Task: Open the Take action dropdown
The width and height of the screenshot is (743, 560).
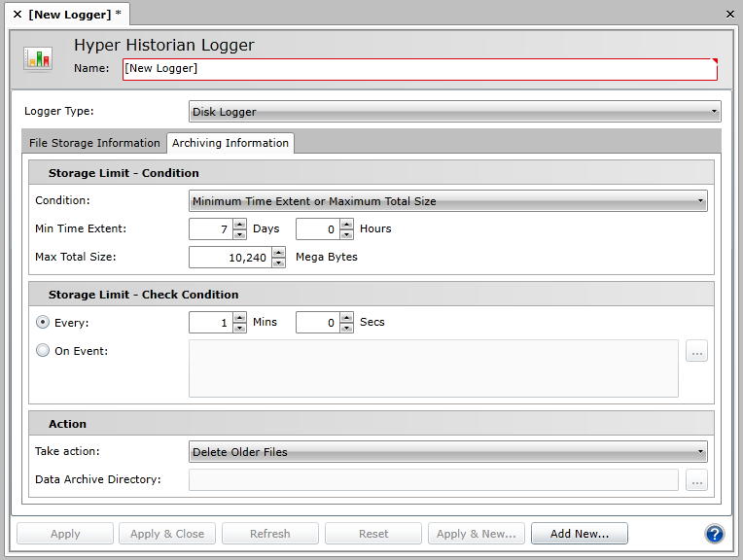Action: [447, 452]
